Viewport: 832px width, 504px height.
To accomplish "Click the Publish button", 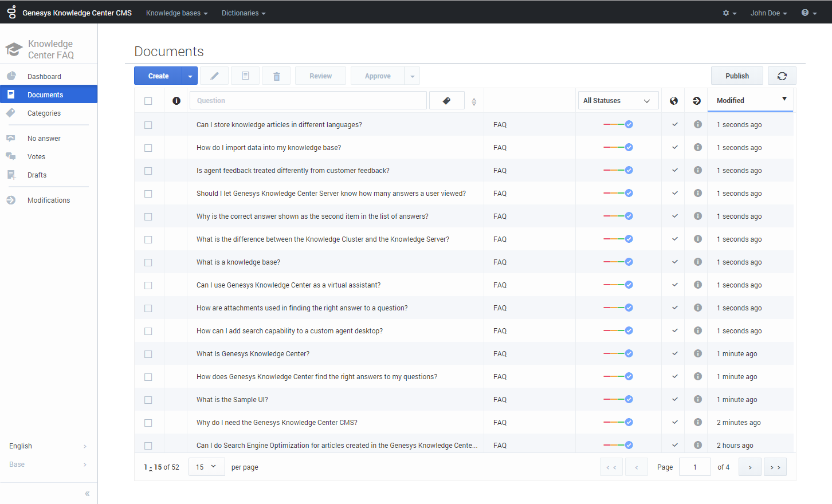I will pos(737,76).
